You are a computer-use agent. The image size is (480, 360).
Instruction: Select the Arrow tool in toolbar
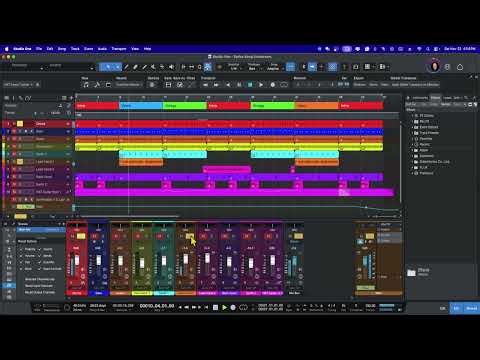[x=107, y=67]
